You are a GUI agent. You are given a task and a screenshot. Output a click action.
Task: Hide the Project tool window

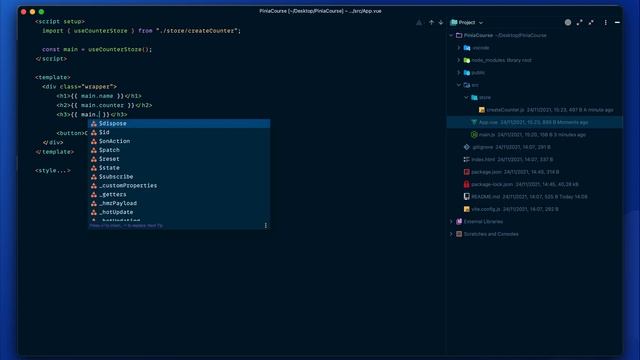pyautogui.click(x=617, y=22)
